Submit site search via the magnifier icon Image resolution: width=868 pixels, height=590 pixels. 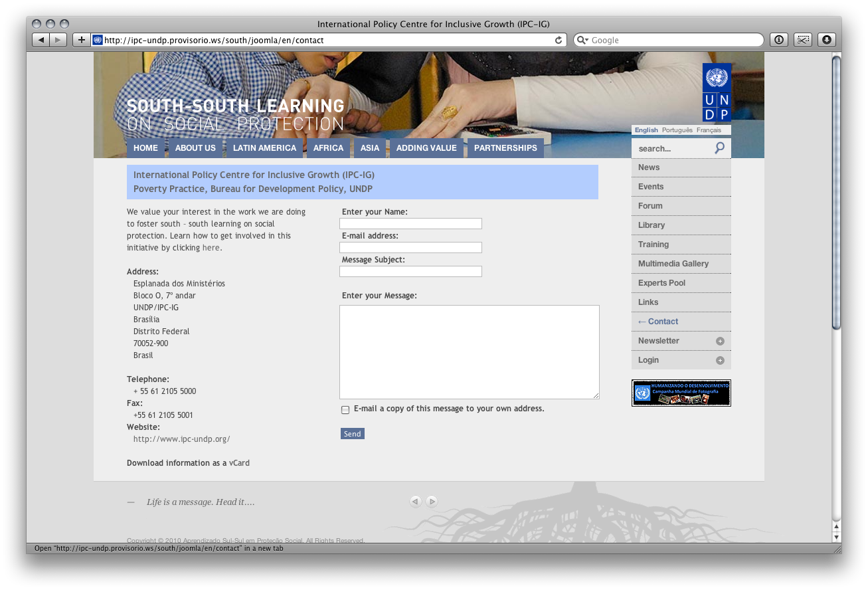(x=720, y=148)
